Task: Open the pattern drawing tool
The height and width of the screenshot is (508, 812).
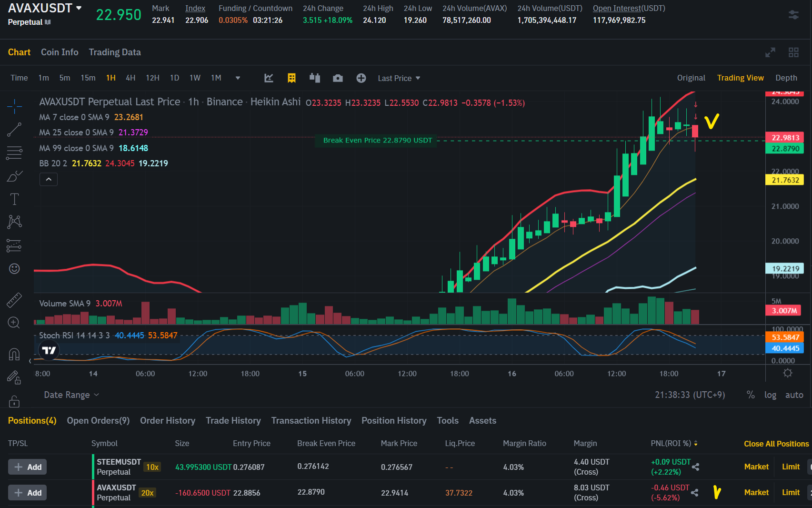Action: click(14, 222)
